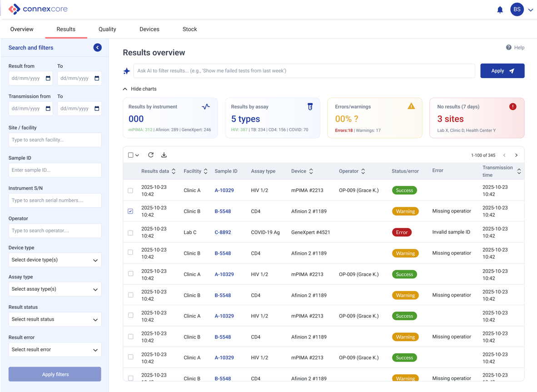Click the No results alert icon
Image resolution: width=537 pixels, height=392 pixels.
(512, 106)
